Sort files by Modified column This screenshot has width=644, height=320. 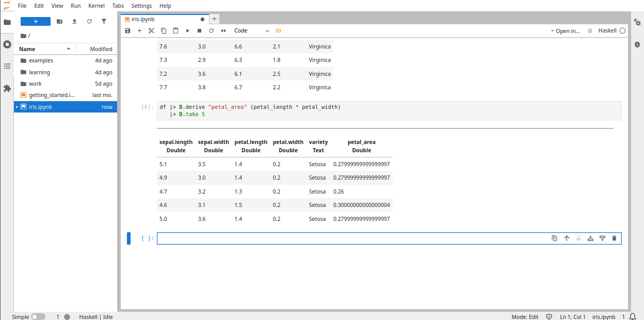click(x=97, y=49)
